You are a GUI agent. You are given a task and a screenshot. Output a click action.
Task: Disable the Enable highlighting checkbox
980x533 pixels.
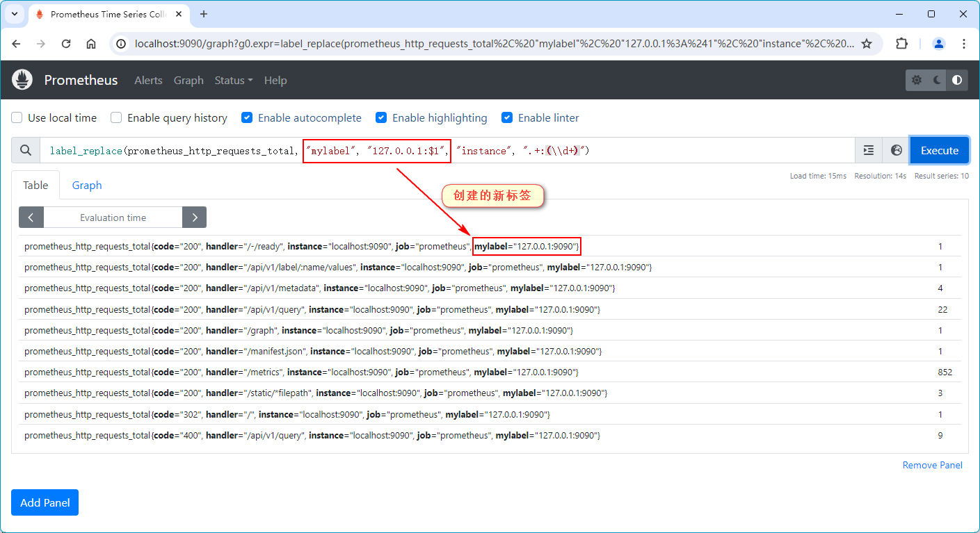[x=381, y=117]
